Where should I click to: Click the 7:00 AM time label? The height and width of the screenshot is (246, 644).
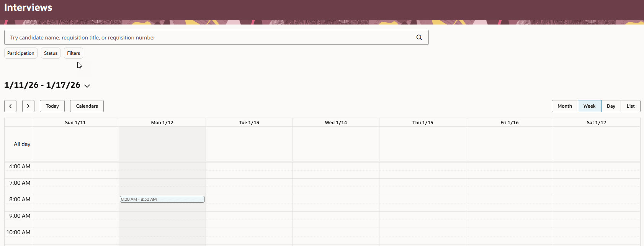pyautogui.click(x=20, y=183)
